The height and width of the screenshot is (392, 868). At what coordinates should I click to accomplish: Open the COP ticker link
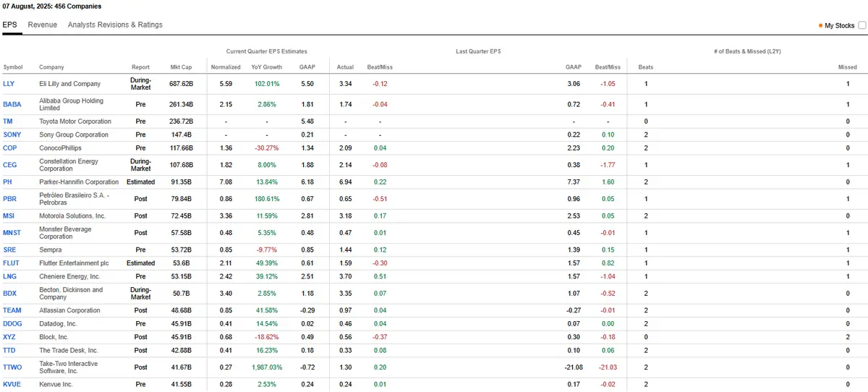(9, 148)
